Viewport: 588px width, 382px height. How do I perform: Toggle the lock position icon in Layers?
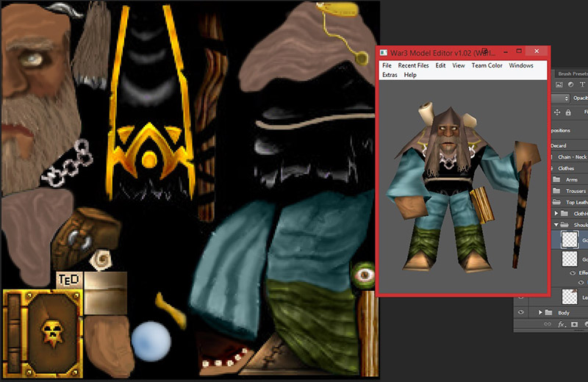(x=557, y=112)
